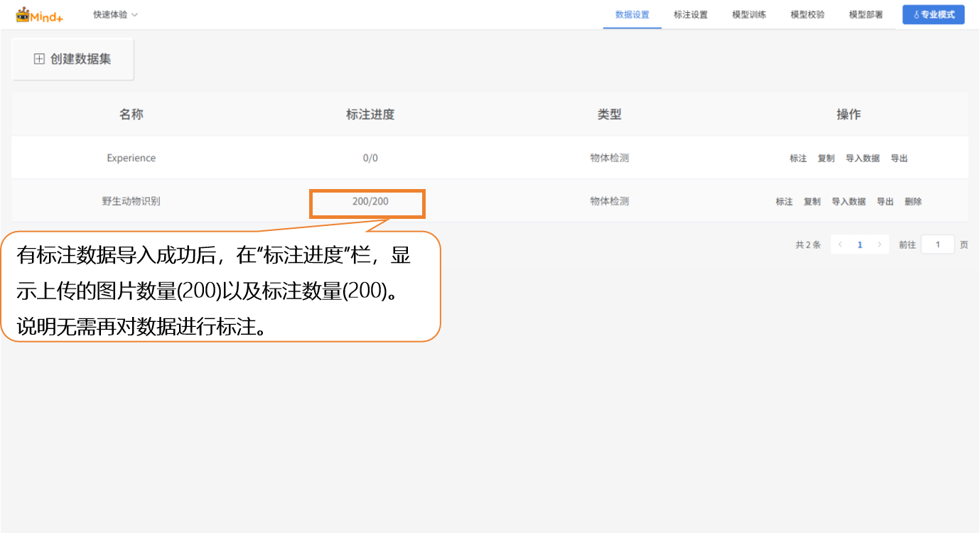The image size is (980, 533).
Task: Export the Experience dataset via 导出
Action: point(899,158)
